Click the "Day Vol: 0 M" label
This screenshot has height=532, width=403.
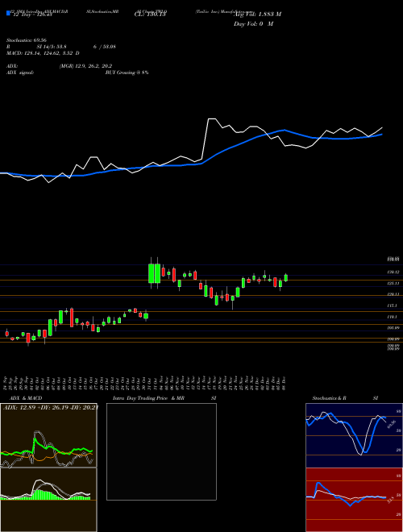coord(253,24)
